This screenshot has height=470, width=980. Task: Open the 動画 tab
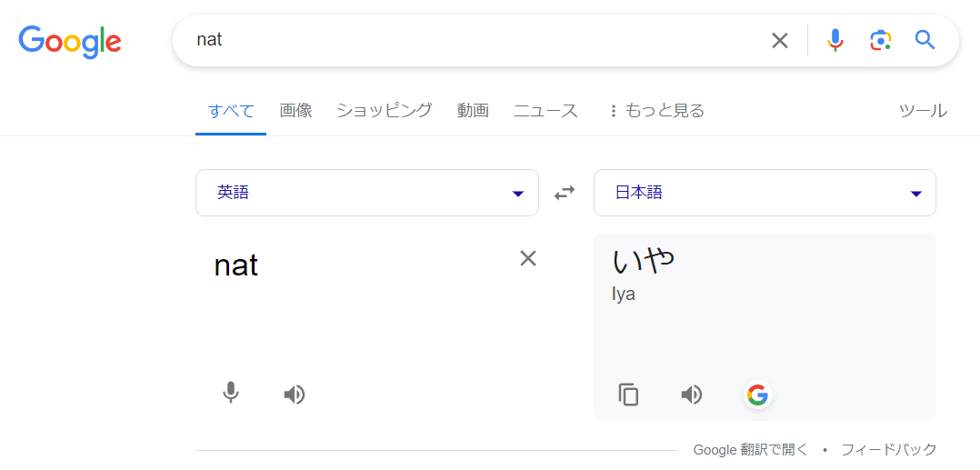tap(473, 111)
